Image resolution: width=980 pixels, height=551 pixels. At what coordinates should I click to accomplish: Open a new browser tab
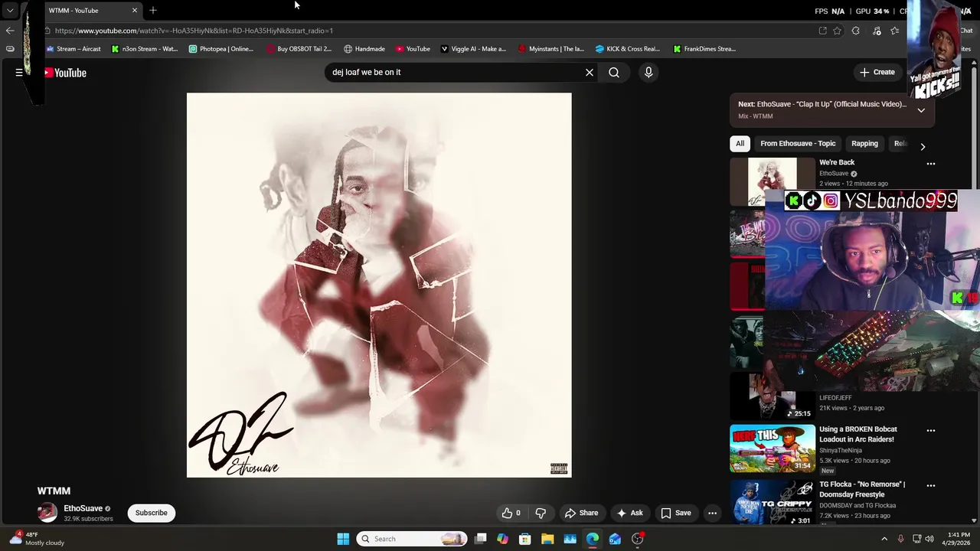click(153, 11)
